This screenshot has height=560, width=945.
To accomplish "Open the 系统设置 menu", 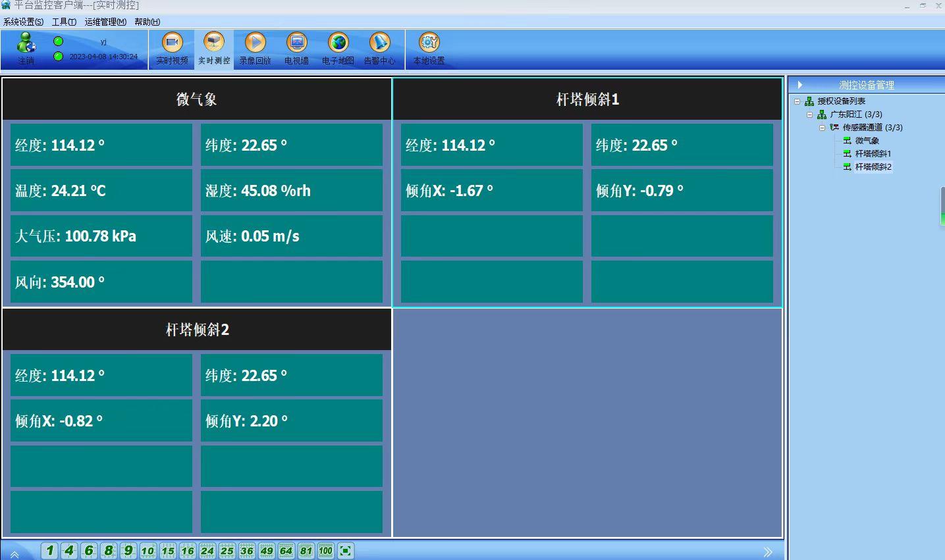I will 23,22.
